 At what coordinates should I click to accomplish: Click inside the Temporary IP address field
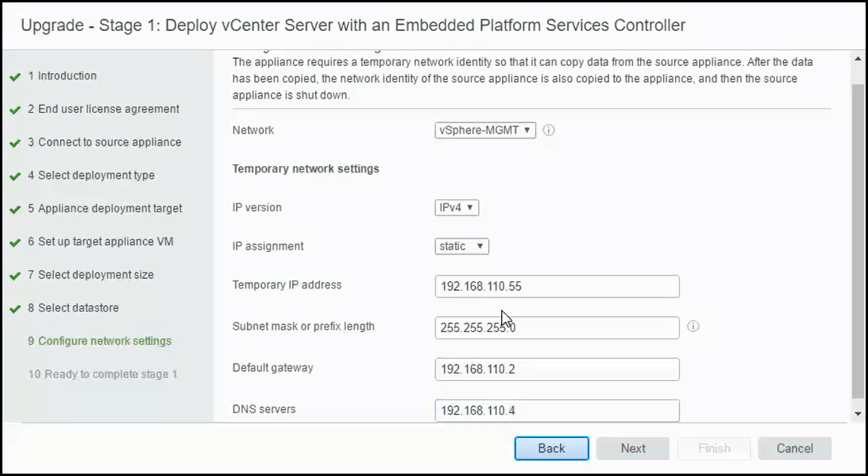click(x=556, y=286)
